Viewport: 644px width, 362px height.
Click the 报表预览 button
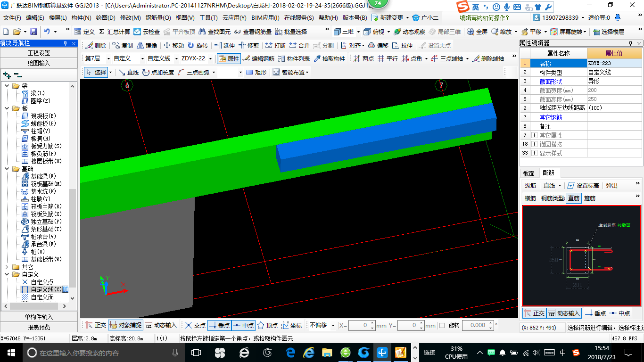(39, 327)
